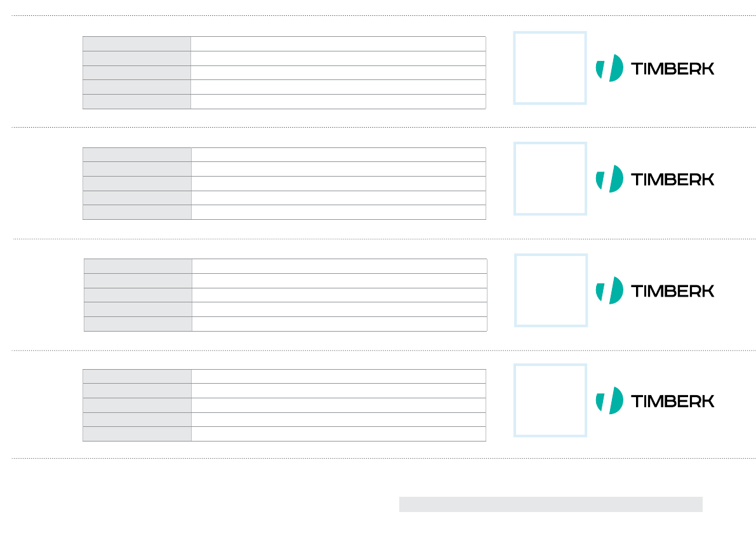Click the first gray label cell of the bottom table
The width and height of the screenshot is (756, 533).
pyautogui.click(x=136, y=377)
